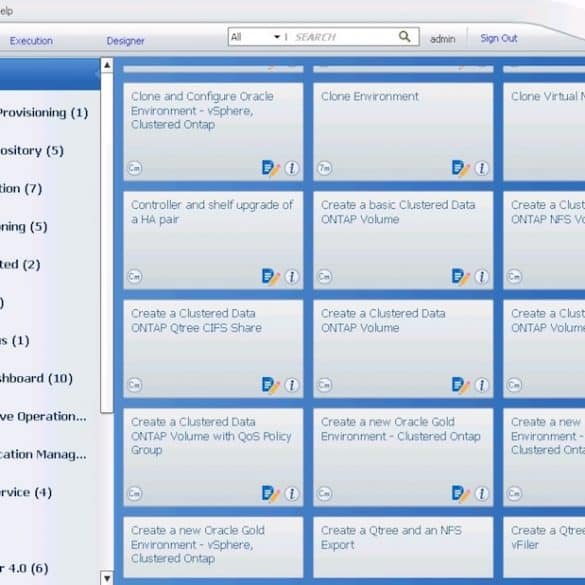The width and height of the screenshot is (585, 585).
Task: Click the category list scroll-down arrow
Action: 107,578
